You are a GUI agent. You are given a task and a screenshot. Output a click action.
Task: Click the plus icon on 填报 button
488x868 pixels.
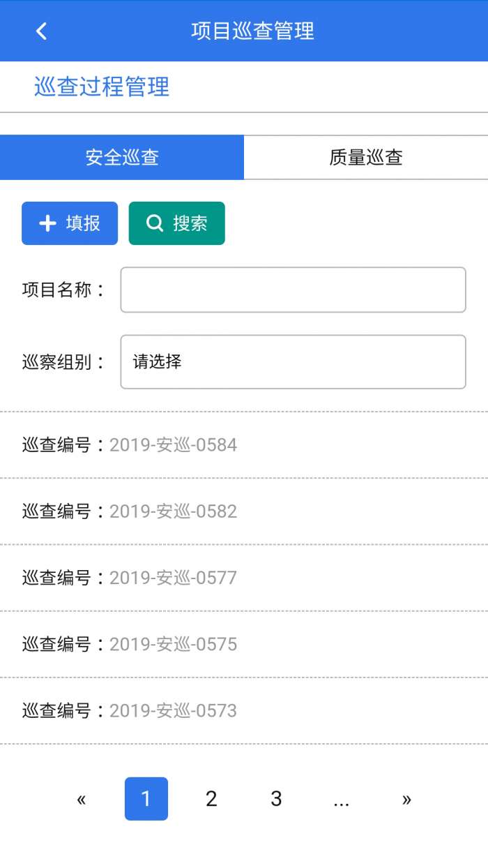point(47,223)
